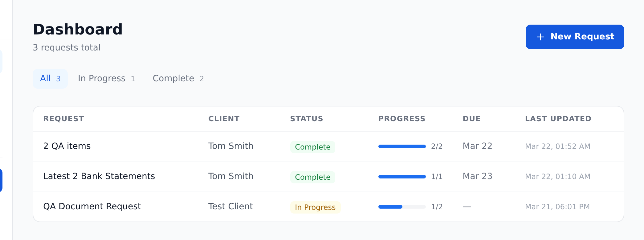Sort by the Request column header
The width and height of the screenshot is (644, 240).
[63, 119]
